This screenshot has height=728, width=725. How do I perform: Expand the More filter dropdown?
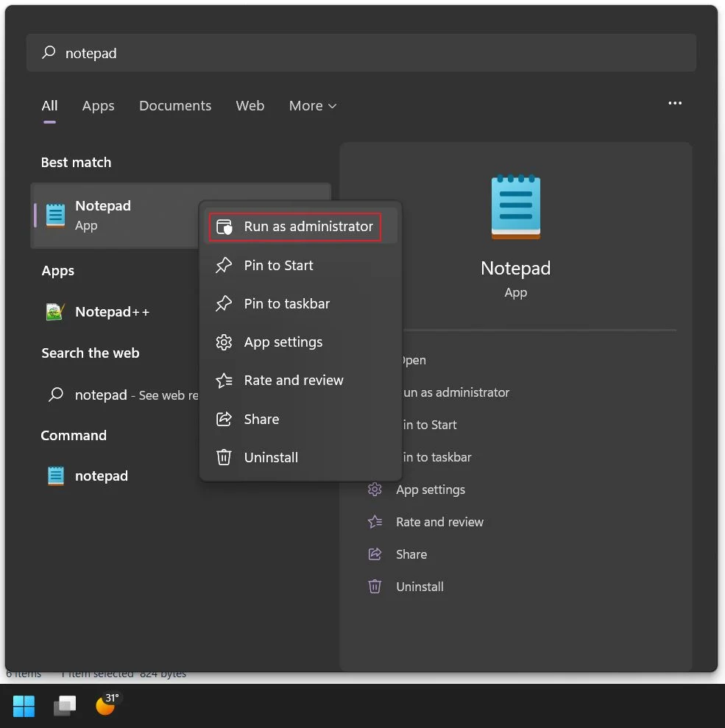point(312,106)
